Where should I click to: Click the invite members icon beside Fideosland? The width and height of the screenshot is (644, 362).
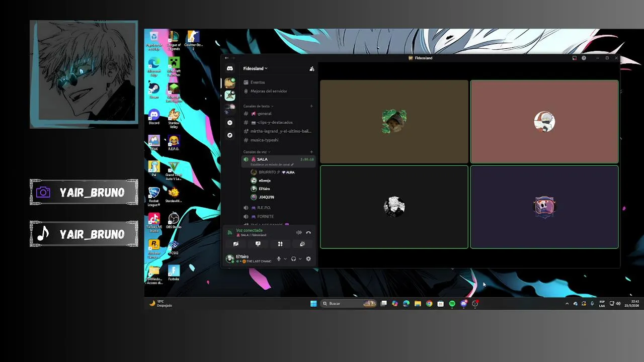(x=311, y=69)
